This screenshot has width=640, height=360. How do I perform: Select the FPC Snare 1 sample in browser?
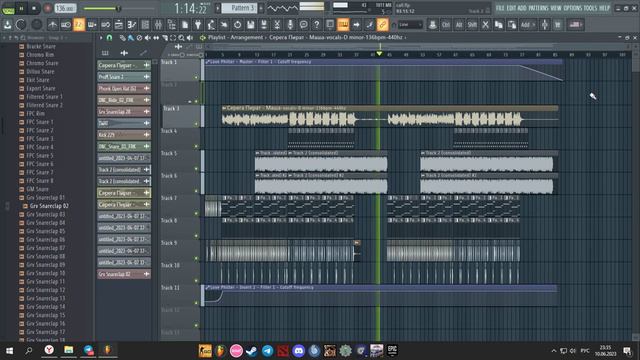pos(40,122)
